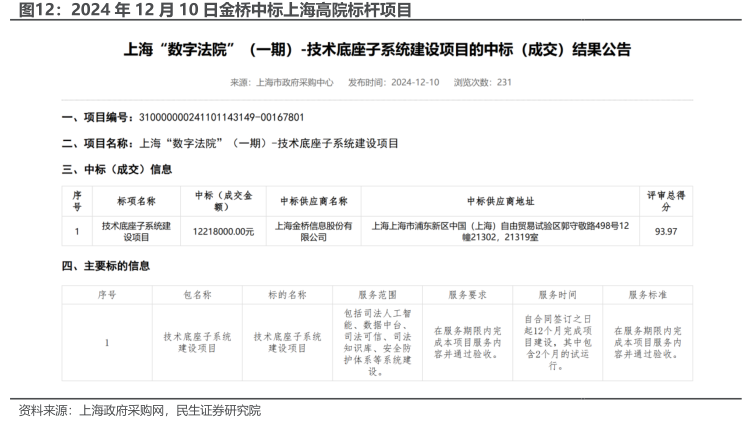Click the 二、项目名称 line
Screen dimensions: 756x427
tap(230, 144)
